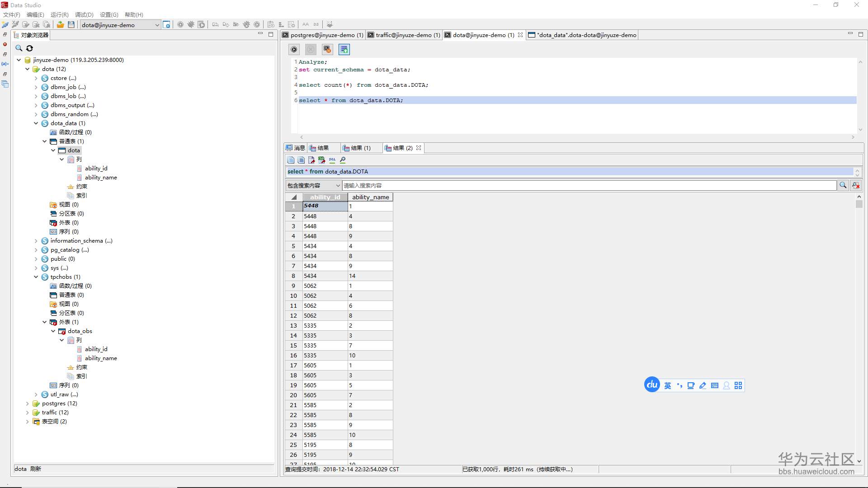Viewport: 868px width, 488px height.
Task: Click the CSV export icon in results
Action: point(321,160)
